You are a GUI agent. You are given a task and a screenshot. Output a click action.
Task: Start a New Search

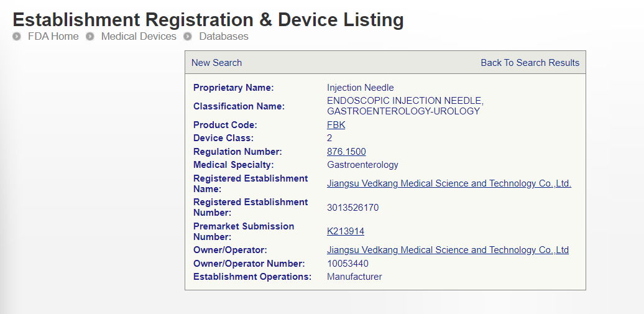216,63
